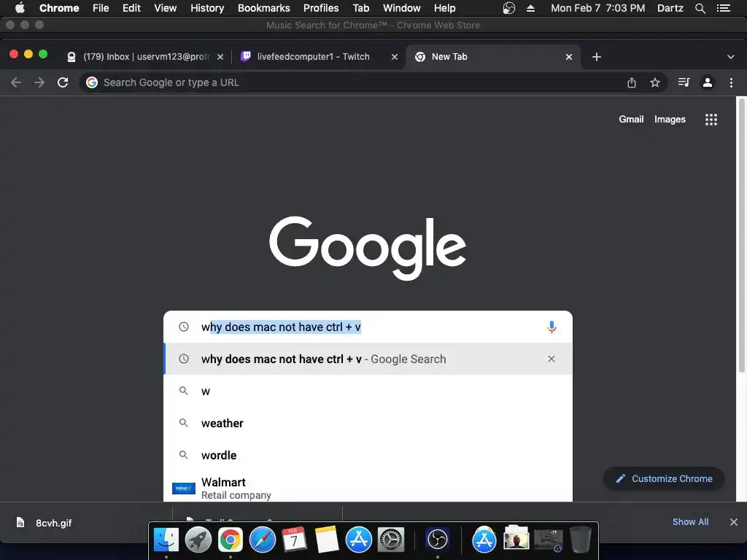Click the Gmail link
Viewport: 747px width, 560px height.
point(631,120)
